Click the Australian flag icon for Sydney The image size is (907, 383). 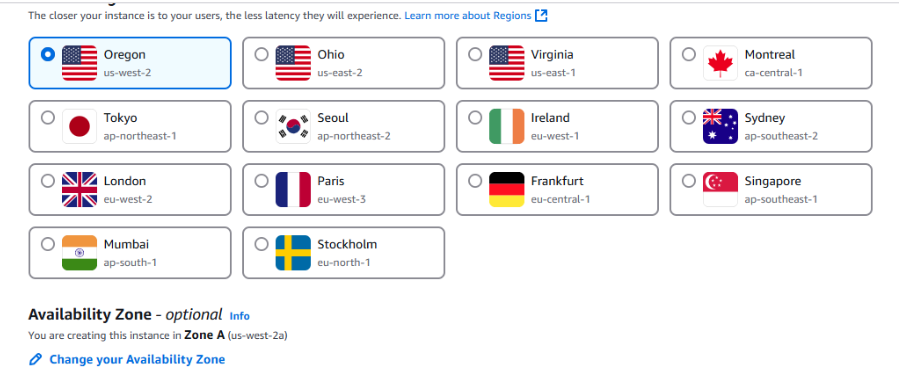click(720, 126)
